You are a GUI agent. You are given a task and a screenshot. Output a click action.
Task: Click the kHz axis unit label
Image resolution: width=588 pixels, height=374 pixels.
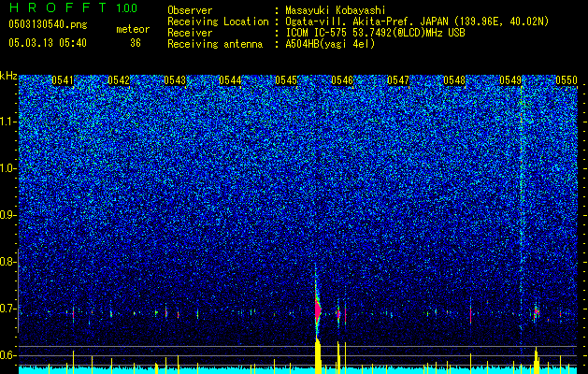pyautogui.click(x=8, y=76)
